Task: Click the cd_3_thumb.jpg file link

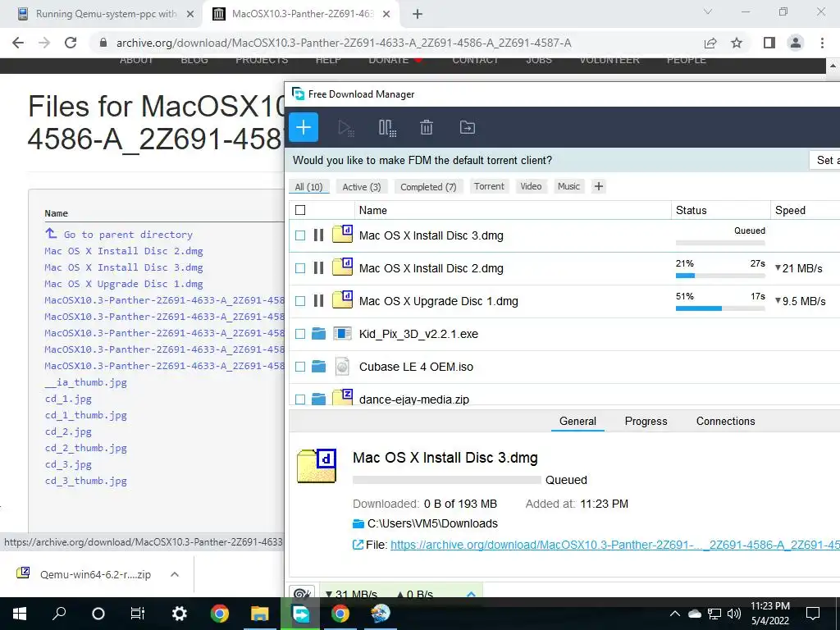Action: pyautogui.click(x=85, y=481)
